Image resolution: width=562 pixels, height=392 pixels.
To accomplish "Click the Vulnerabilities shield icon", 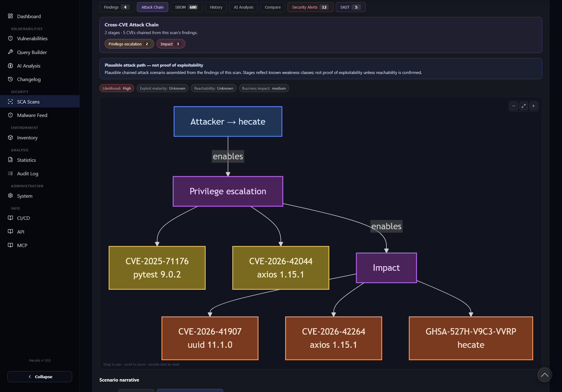I will pyautogui.click(x=10, y=38).
